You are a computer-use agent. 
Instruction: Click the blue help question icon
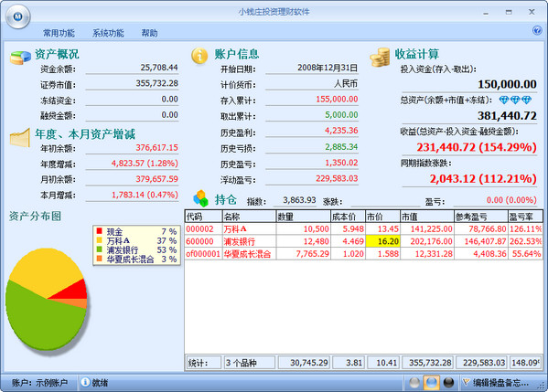click(537, 31)
